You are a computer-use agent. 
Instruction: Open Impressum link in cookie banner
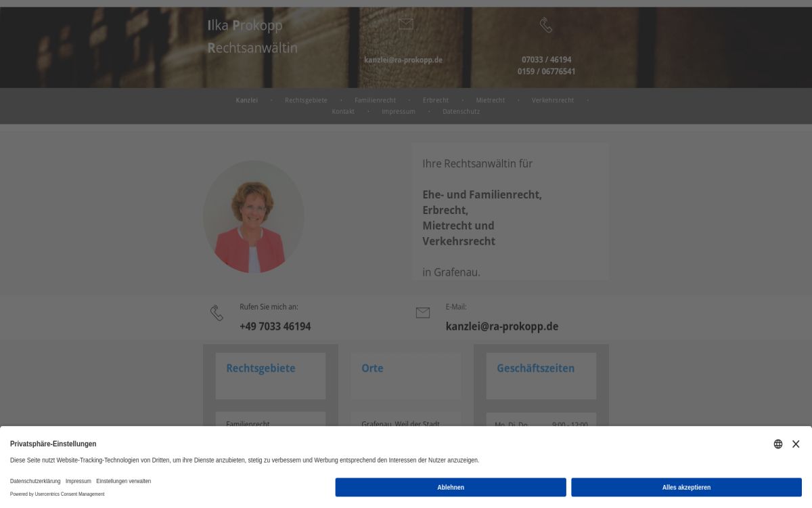(78, 481)
